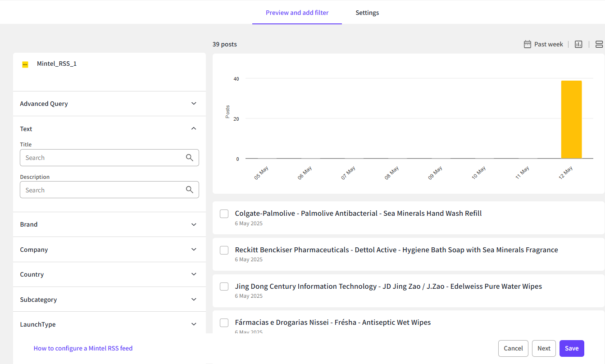Select the Fármacias e Drogarias Nissei checkbox
Image resolution: width=605 pixels, height=364 pixels.
click(x=224, y=323)
